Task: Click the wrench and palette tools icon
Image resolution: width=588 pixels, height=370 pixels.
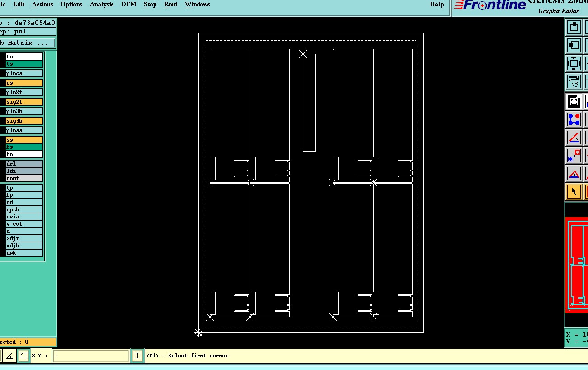Action: point(574,81)
